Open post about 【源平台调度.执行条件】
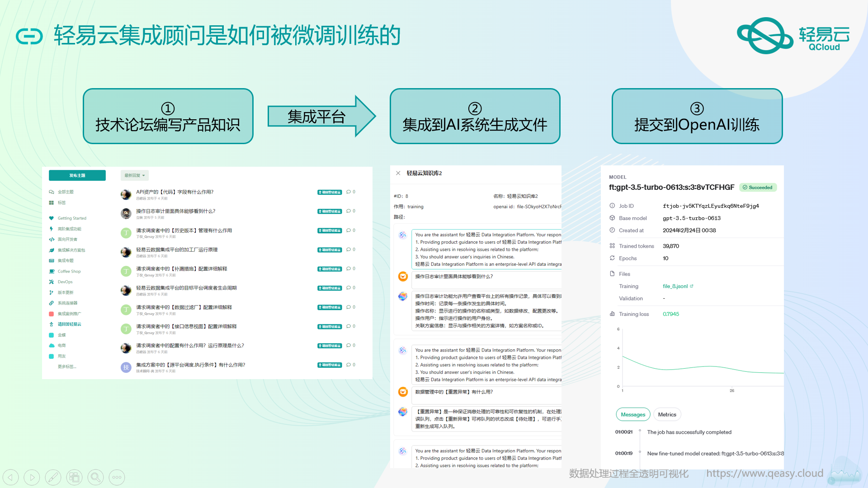 coord(191,365)
